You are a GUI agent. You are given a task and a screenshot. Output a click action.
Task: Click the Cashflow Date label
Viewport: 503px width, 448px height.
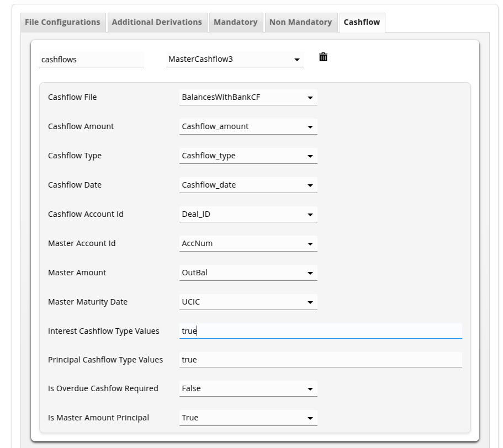click(75, 185)
